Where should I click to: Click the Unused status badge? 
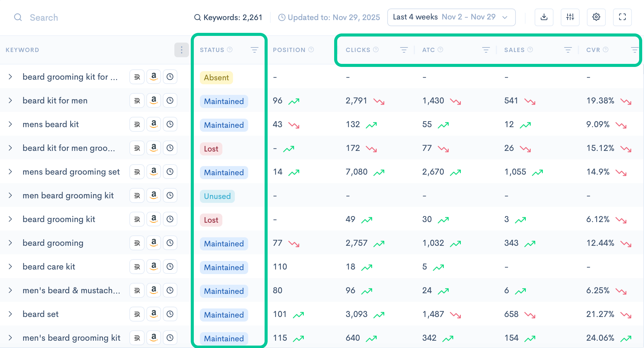pyautogui.click(x=217, y=196)
